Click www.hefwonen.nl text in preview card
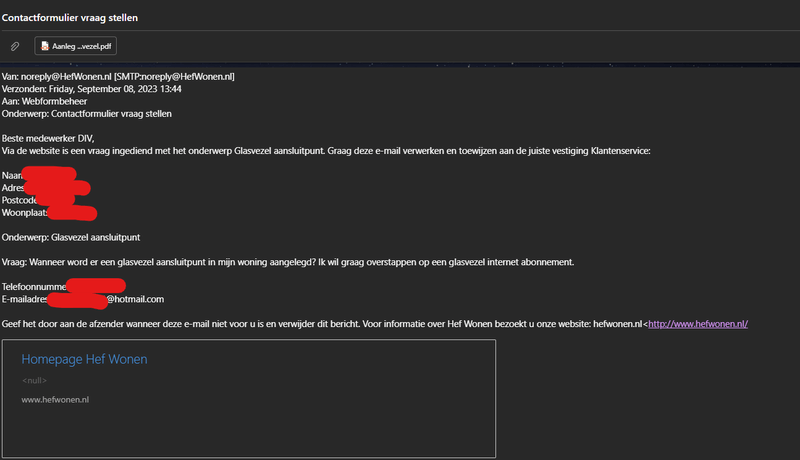The height and width of the screenshot is (460, 800). (56, 400)
